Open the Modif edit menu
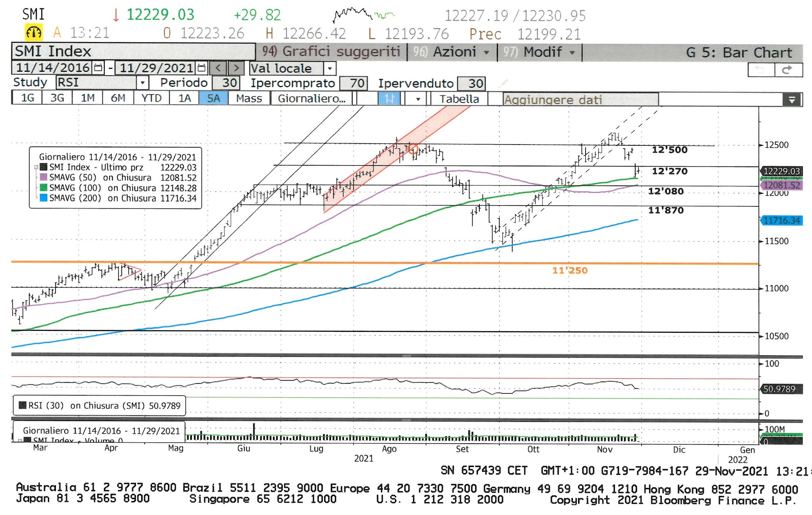 [x=542, y=52]
